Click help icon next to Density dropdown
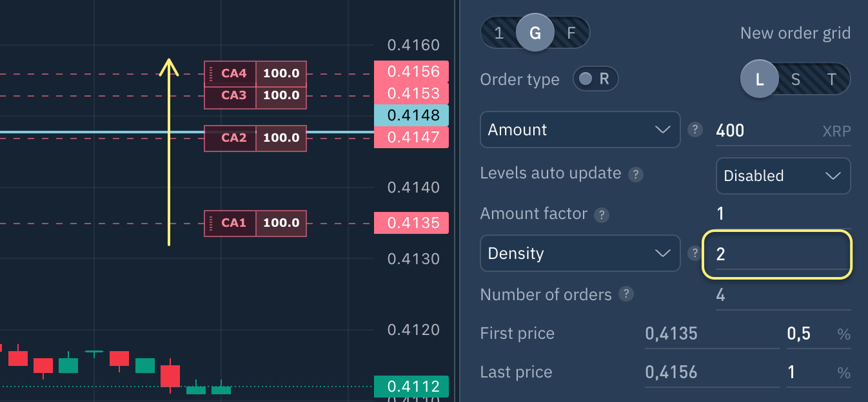This screenshot has width=868, height=402. (x=695, y=253)
